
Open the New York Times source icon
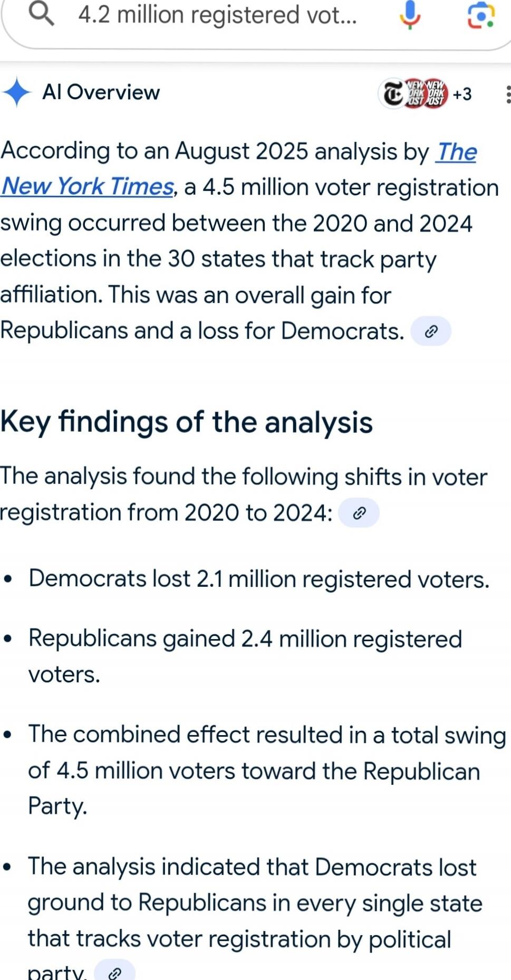[392, 94]
